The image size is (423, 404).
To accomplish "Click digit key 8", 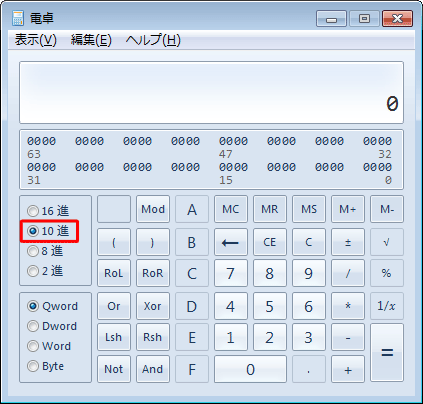I will tap(270, 273).
